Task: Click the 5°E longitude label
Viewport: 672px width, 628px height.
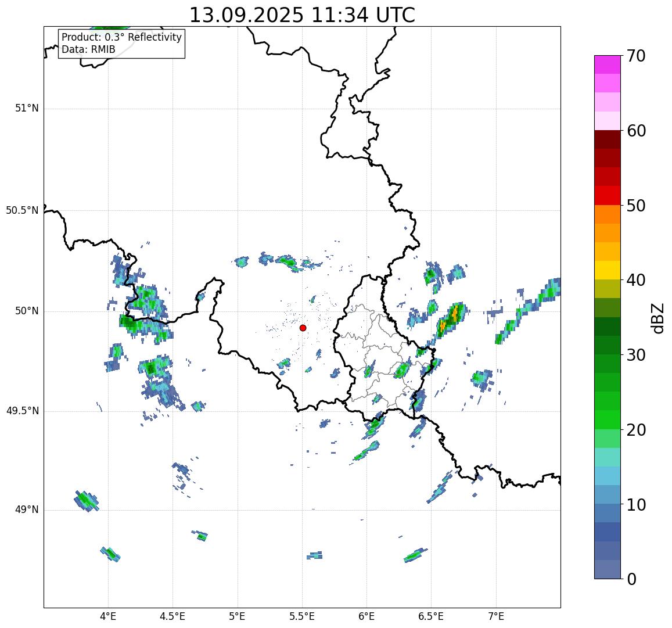Action: tap(237, 617)
